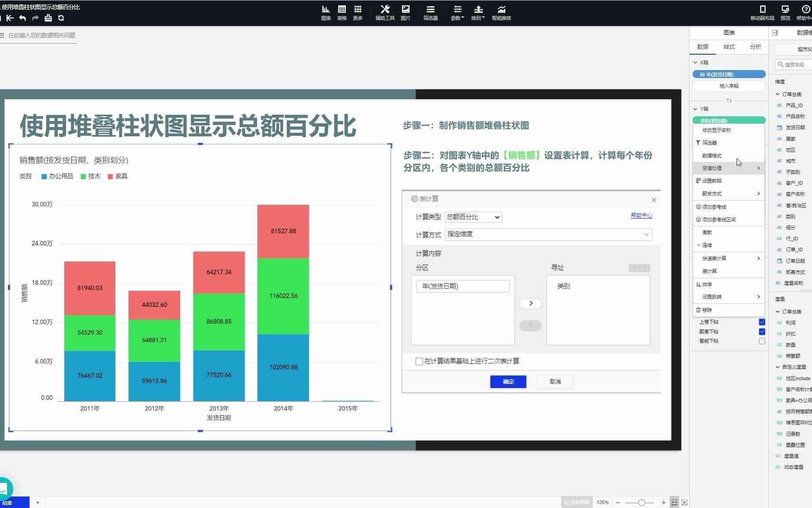Open the 帮助中心 link in the 表计算 dialog
812x508 pixels.
[641, 216]
